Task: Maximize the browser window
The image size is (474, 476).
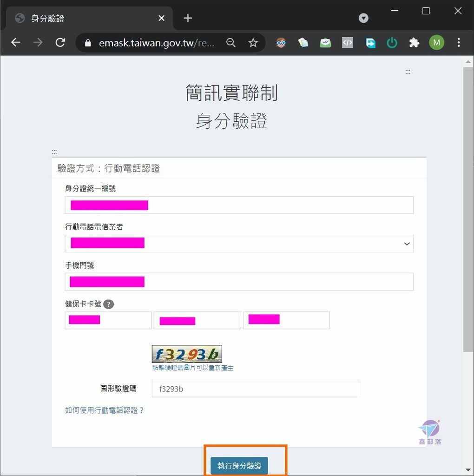Action: (426, 11)
